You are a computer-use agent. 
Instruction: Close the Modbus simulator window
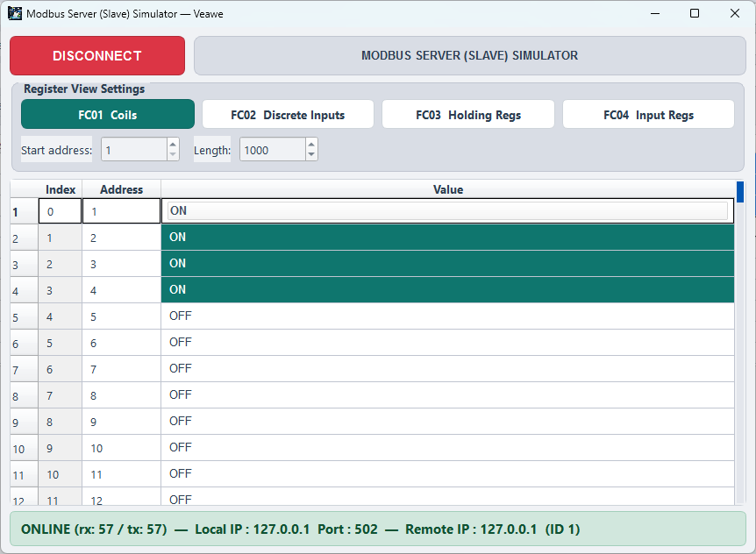[x=734, y=13]
